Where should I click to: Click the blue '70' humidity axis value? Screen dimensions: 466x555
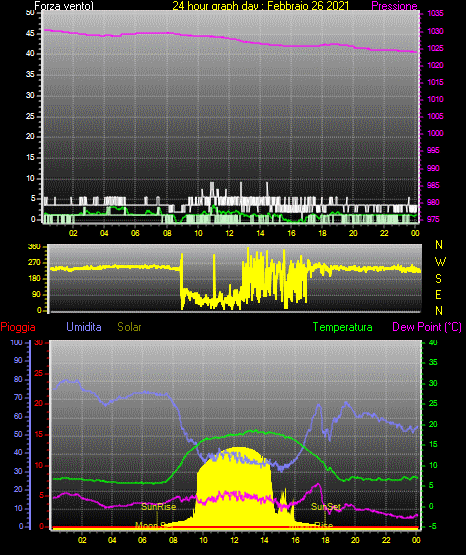click(x=18, y=397)
